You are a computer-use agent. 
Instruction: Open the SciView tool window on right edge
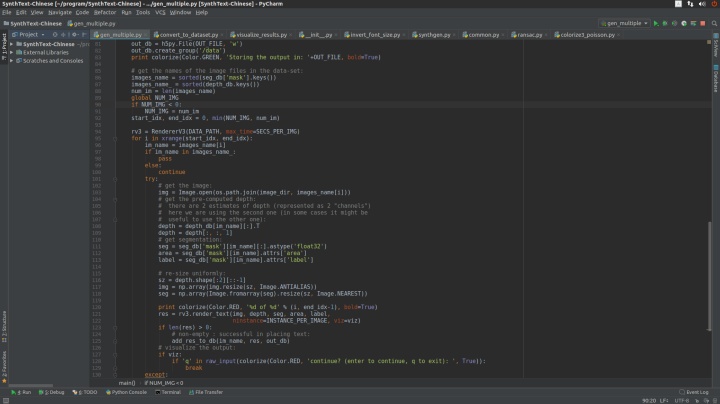[716, 45]
